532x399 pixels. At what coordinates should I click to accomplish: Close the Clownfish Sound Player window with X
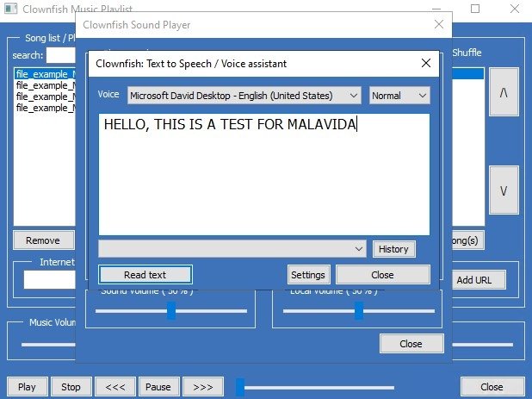pyautogui.click(x=439, y=24)
